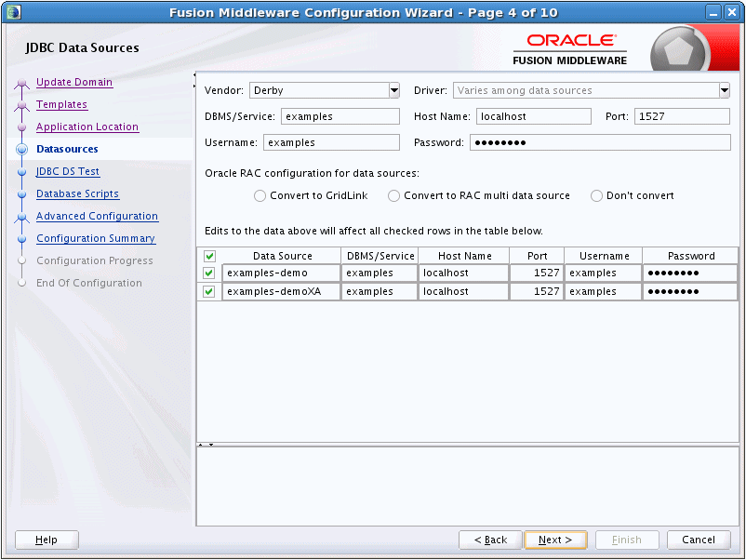Viewport: 746px width, 560px height.
Task: Click DBMS/Service cell in examples-demo row
Action: [380, 273]
